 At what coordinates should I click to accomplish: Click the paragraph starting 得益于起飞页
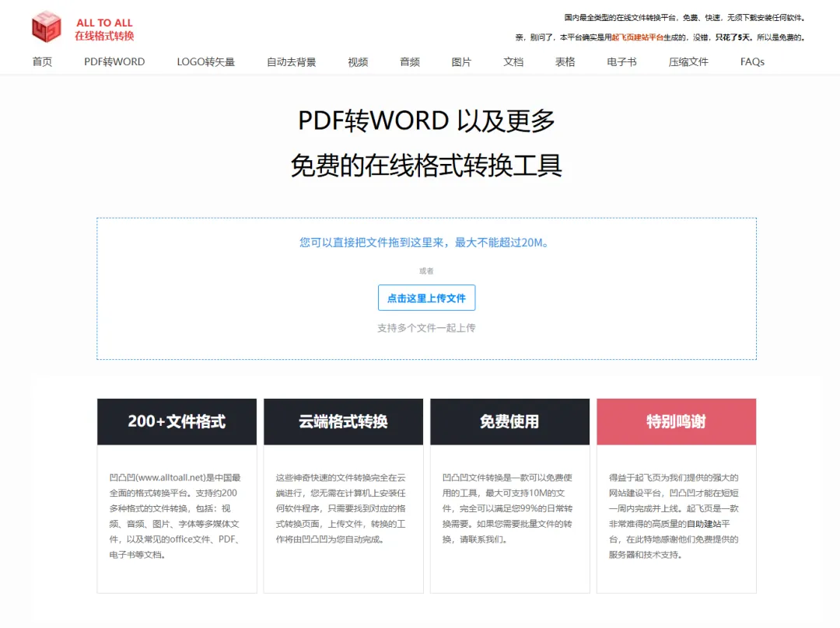pos(674,516)
